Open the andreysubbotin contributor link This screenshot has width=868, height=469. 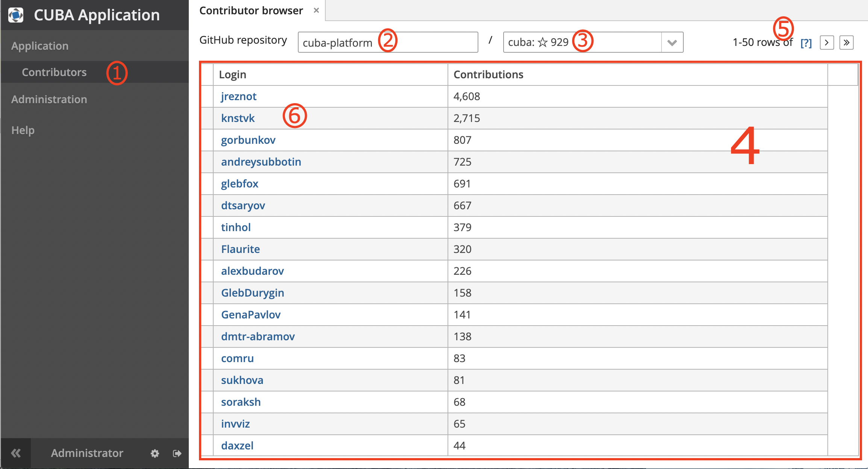coord(261,162)
